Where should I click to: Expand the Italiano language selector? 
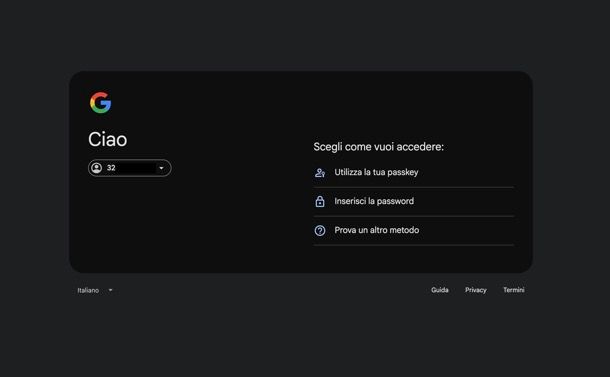[x=95, y=290]
